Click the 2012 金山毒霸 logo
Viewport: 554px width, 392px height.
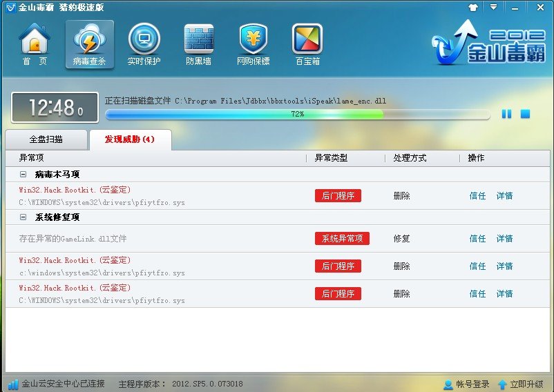488,42
